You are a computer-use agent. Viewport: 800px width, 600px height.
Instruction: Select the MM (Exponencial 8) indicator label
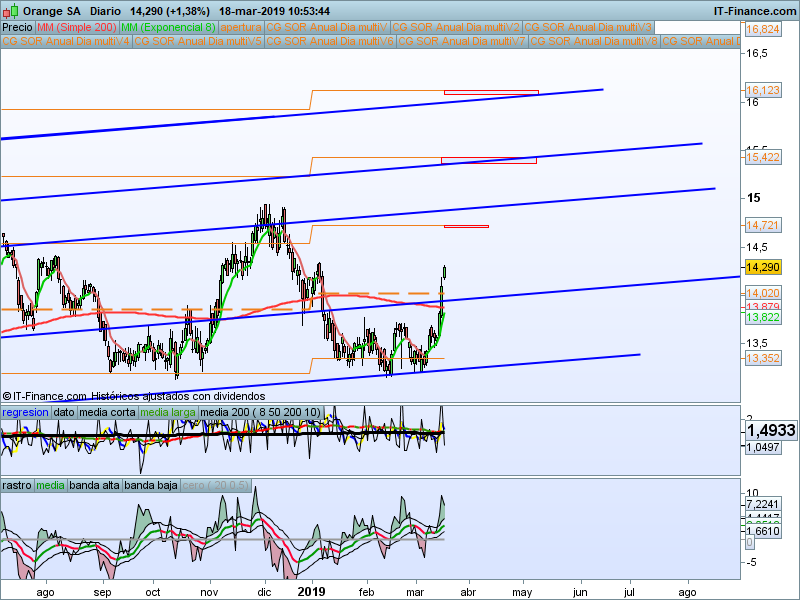168,27
